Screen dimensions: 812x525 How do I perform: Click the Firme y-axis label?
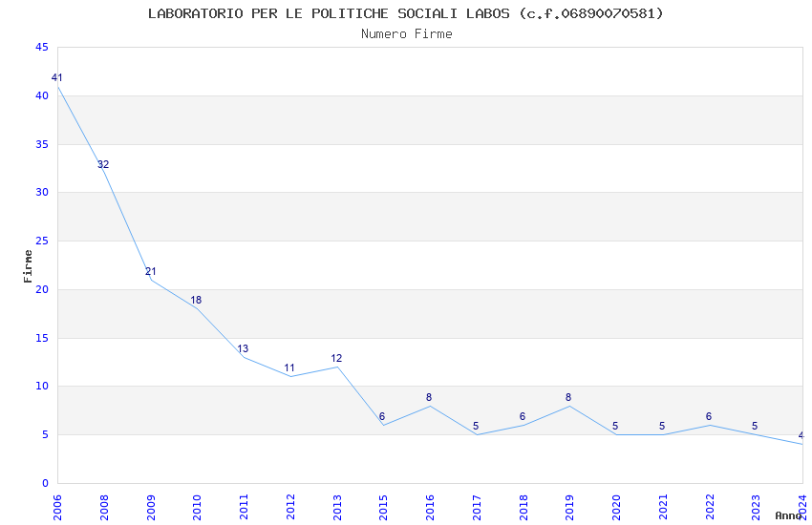point(28,266)
